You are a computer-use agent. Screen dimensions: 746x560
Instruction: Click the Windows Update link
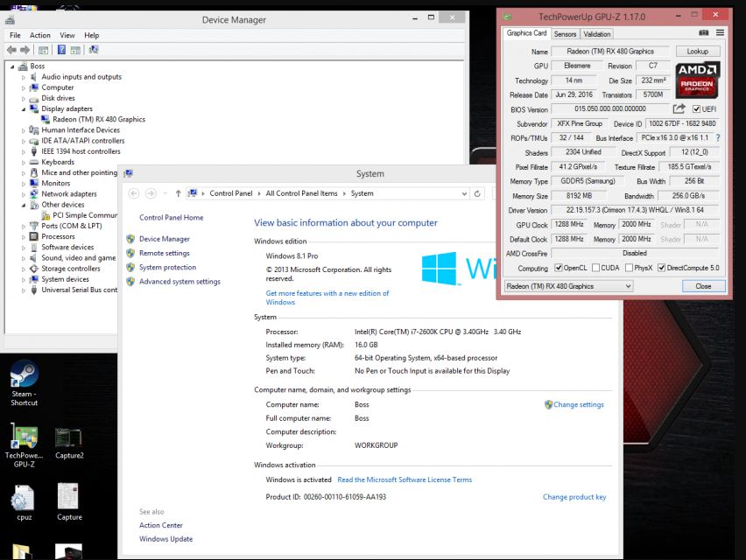166,539
